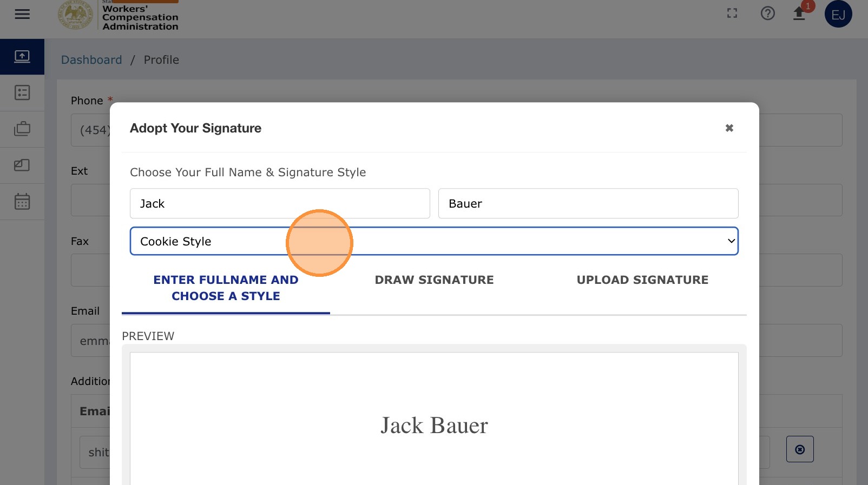This screenshot has height=485, width=868.
Task: Expand the Cookie Style signature dropdown
Action: tap(434, 241)
